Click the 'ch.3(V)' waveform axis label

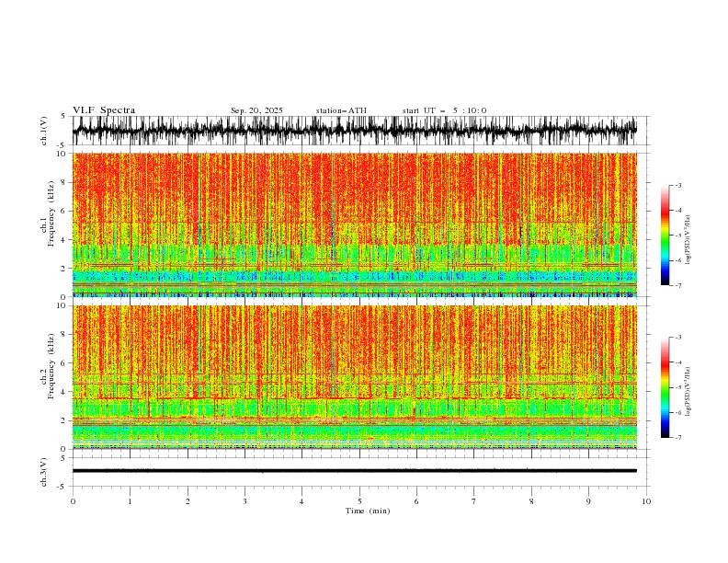tap(44, 472)
